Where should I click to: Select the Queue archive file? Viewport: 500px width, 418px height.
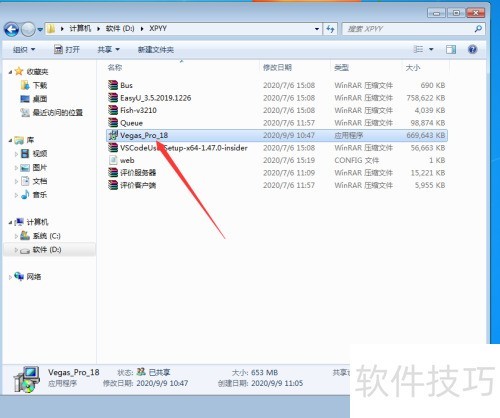coord(277,123)
